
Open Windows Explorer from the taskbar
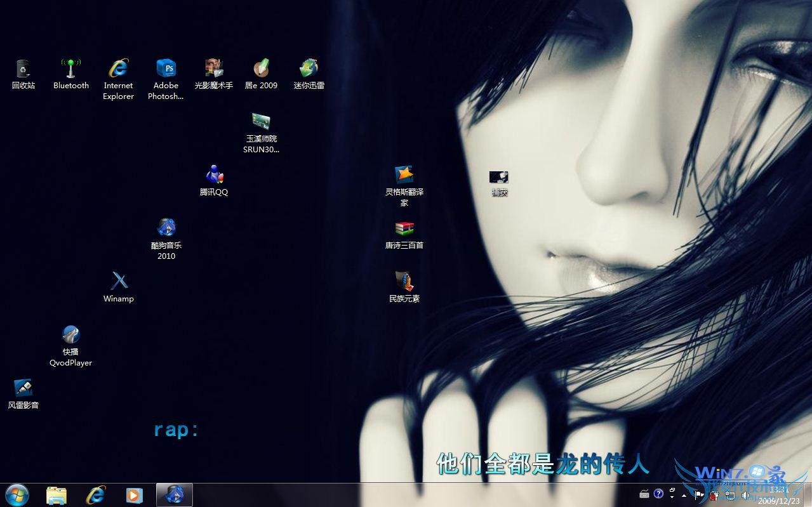point(57,495)
